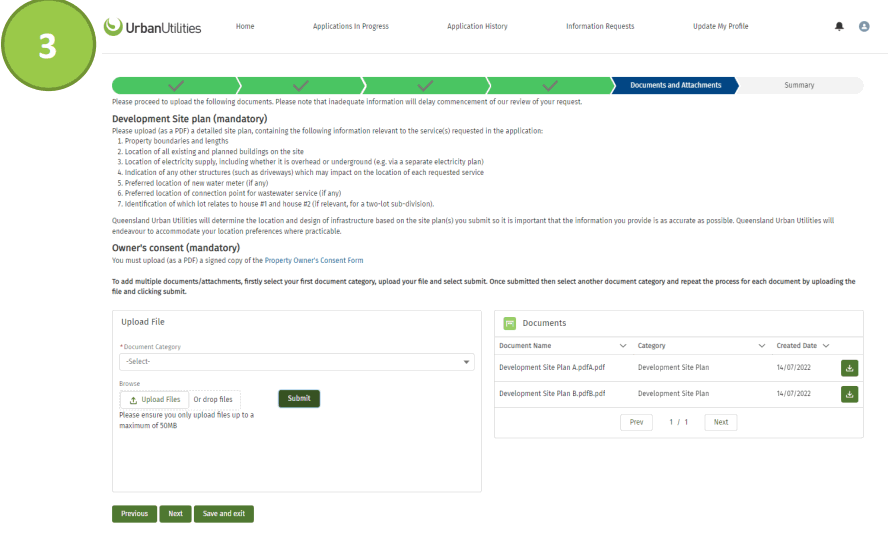Expand Created Date column chevron
Screen dimensions: 893x556
click(826, 346)
